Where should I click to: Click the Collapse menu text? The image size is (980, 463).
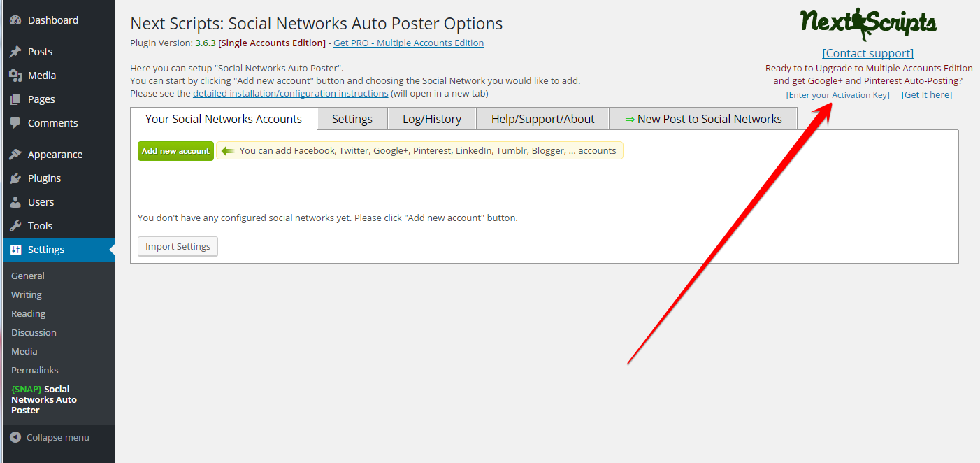(58, 438)
